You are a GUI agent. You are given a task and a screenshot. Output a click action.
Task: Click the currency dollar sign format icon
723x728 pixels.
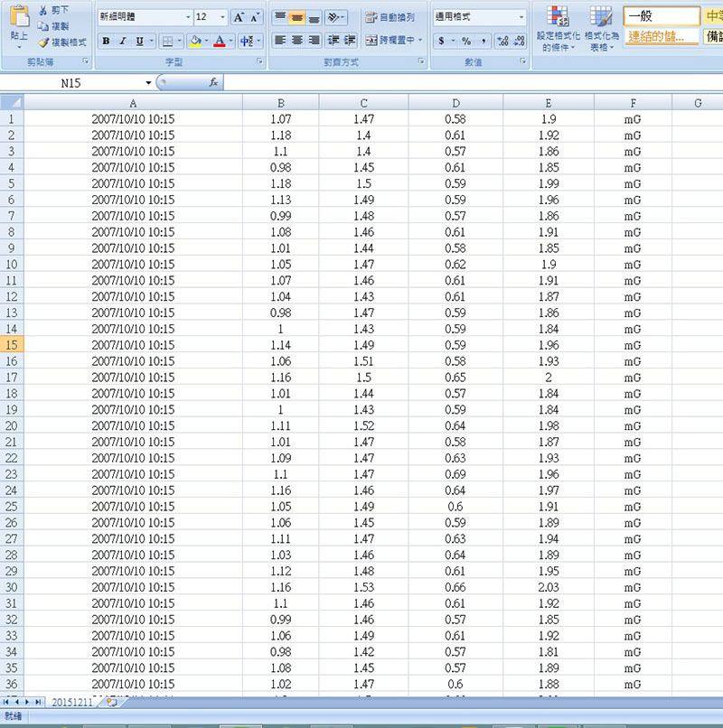pyautogui.click(x=441, y=41)
